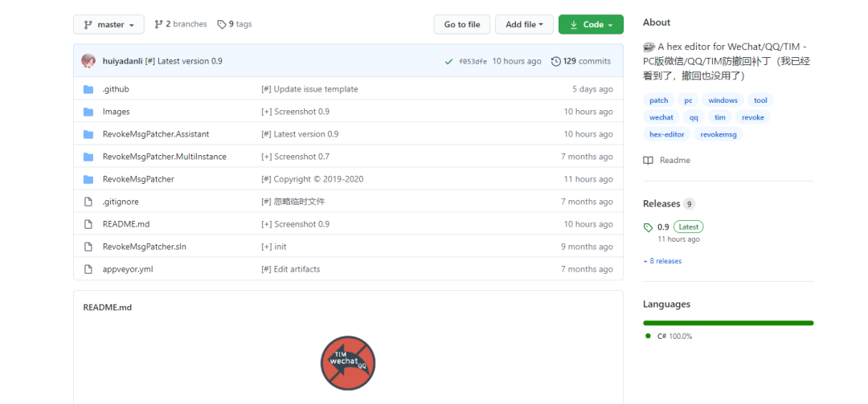Open the Update issue template commit
This screenshot has width=868, height=404.
pyautogui.click(x=309, y=89)
